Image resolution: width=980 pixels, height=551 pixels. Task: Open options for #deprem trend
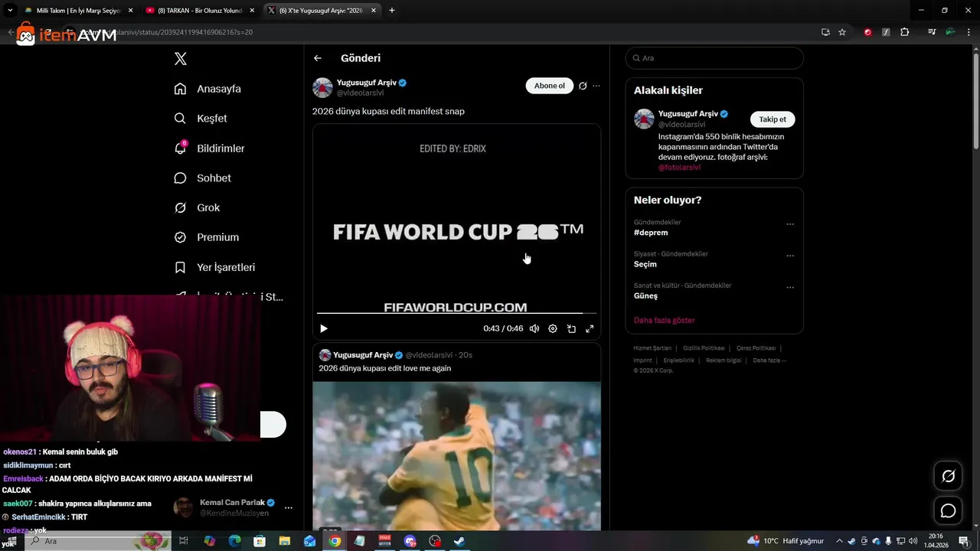click(x=790, y=224)
